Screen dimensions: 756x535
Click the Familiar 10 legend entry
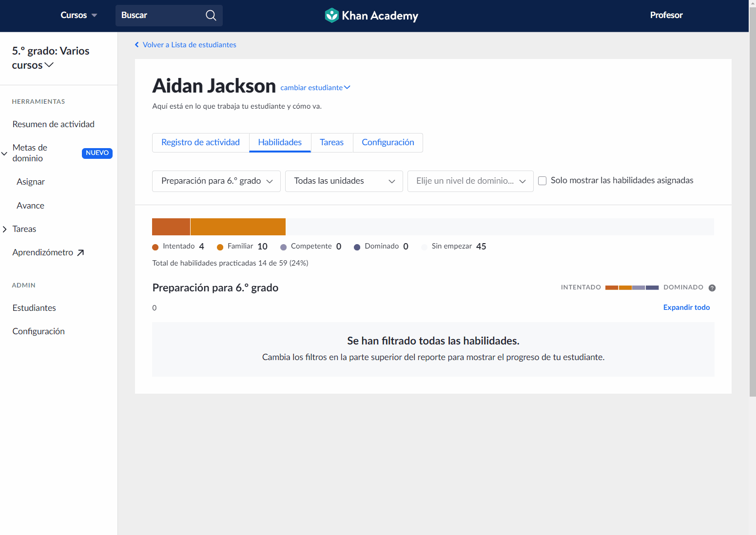pos(242,247)
